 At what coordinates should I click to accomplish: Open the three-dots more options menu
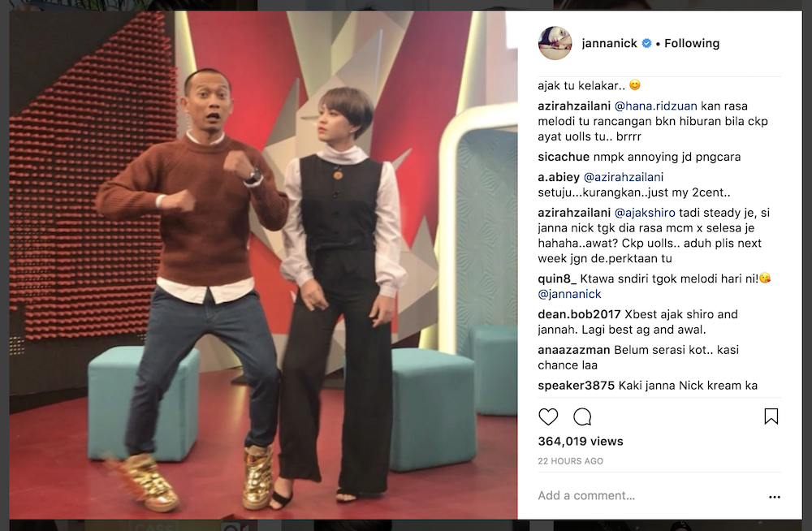(x=774, y=497)
